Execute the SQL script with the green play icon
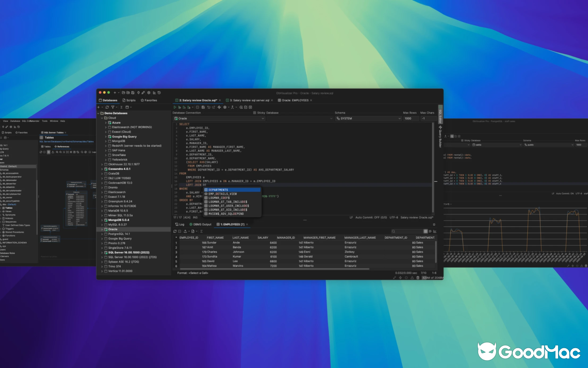588x368 pixels. [175, 107]
